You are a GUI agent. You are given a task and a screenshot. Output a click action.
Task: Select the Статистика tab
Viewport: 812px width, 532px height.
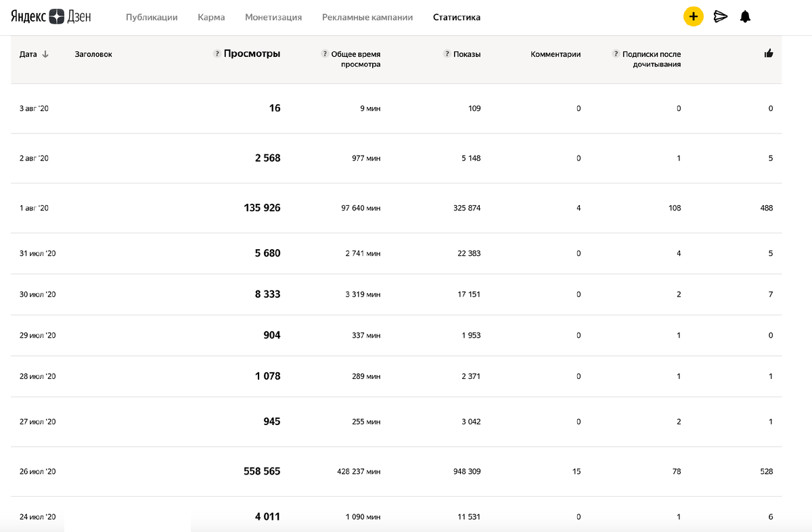coord(457,18)
